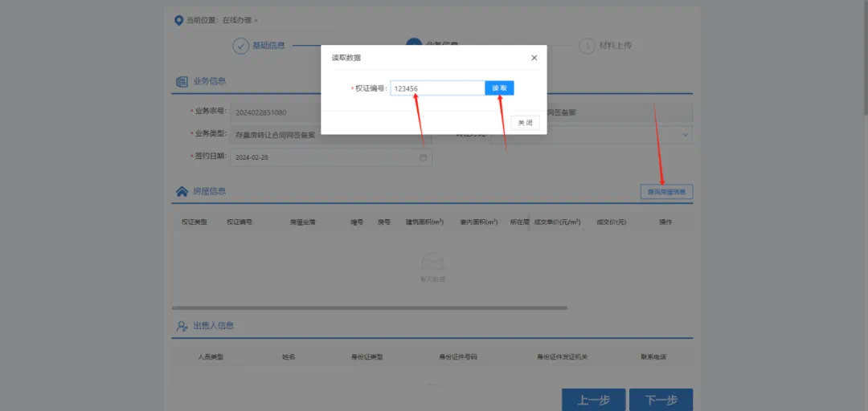Click the 人员类型 column header
868x411 pixels.
[x=211, y=356]
